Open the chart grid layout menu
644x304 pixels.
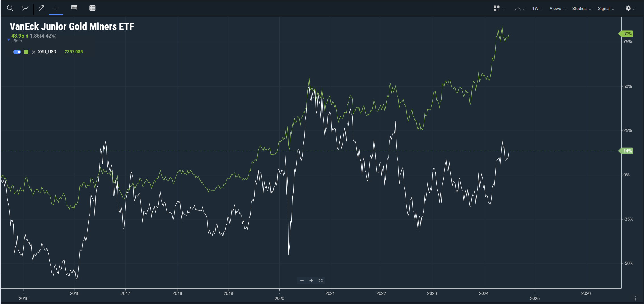coord(499,9)
